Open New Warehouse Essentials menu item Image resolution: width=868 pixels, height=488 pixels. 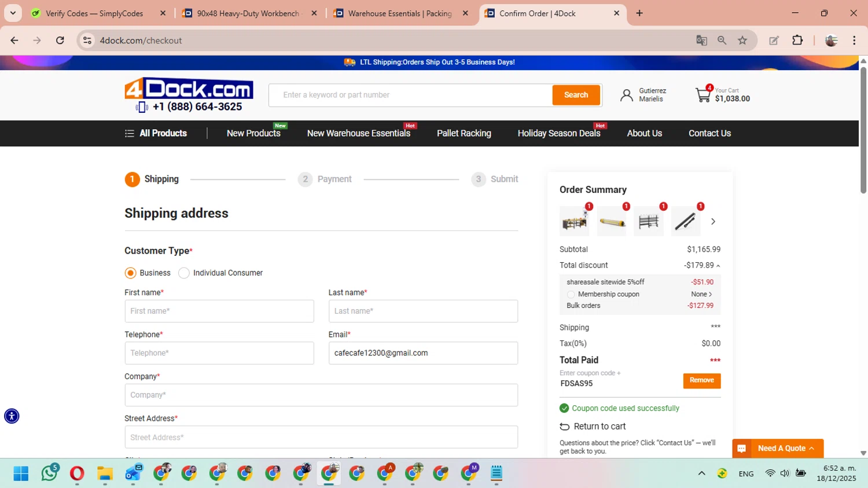[359, 133]
